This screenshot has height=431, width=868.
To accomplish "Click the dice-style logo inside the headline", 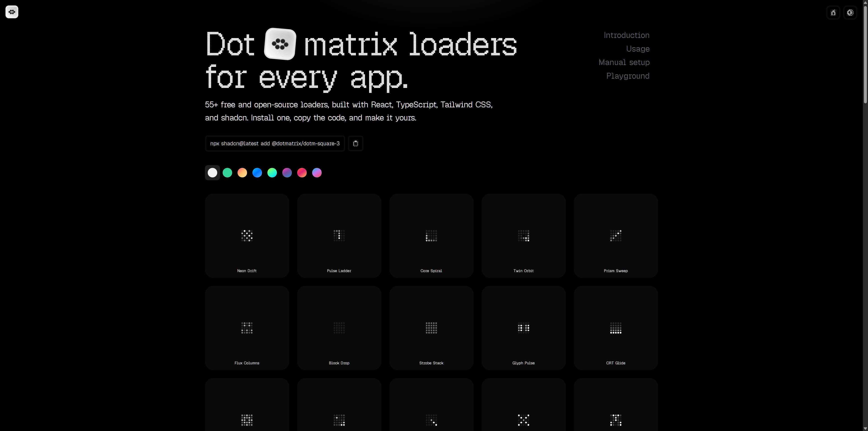I will click(280, 44).
